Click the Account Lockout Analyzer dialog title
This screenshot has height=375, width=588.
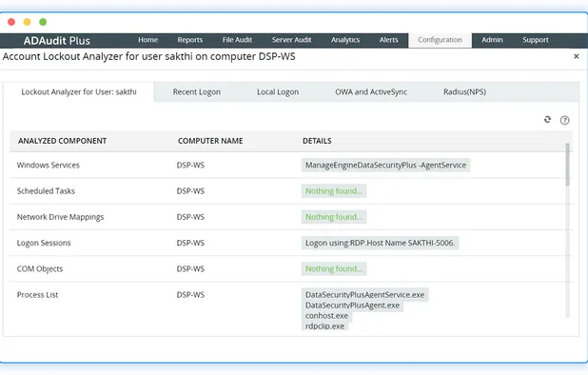148,56
